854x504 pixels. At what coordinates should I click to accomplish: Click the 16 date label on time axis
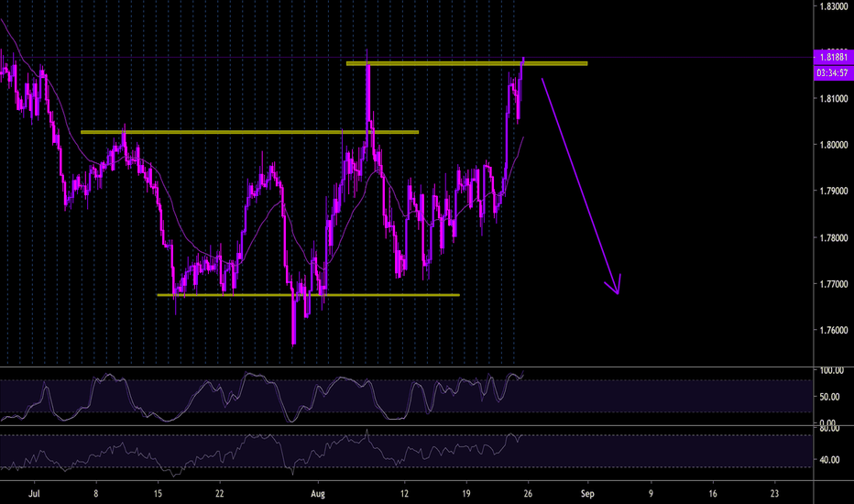point(713,494)
